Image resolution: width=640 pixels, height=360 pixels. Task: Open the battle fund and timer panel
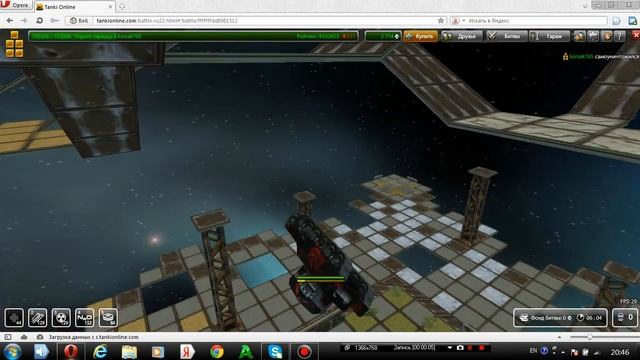tap(560, 318)
